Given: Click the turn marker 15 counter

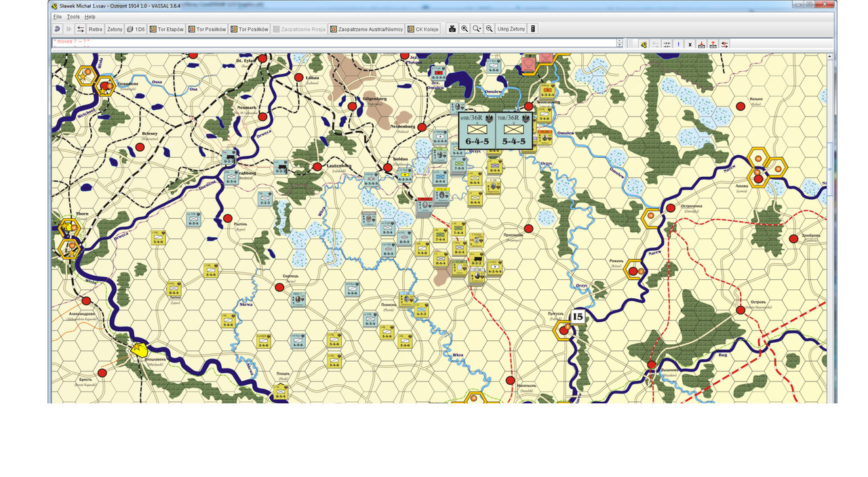Looking at the screenshot, I should [x=577, y=316].
